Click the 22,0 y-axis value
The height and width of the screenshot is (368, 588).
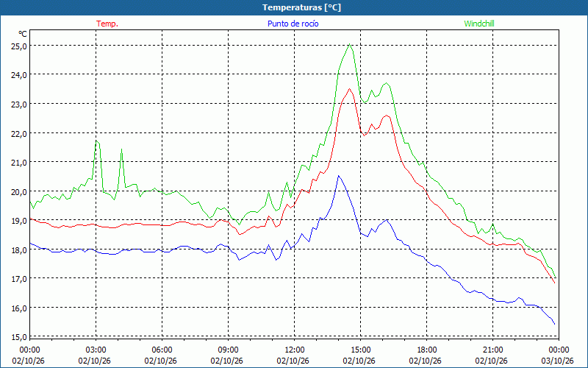tap(19, 134)
